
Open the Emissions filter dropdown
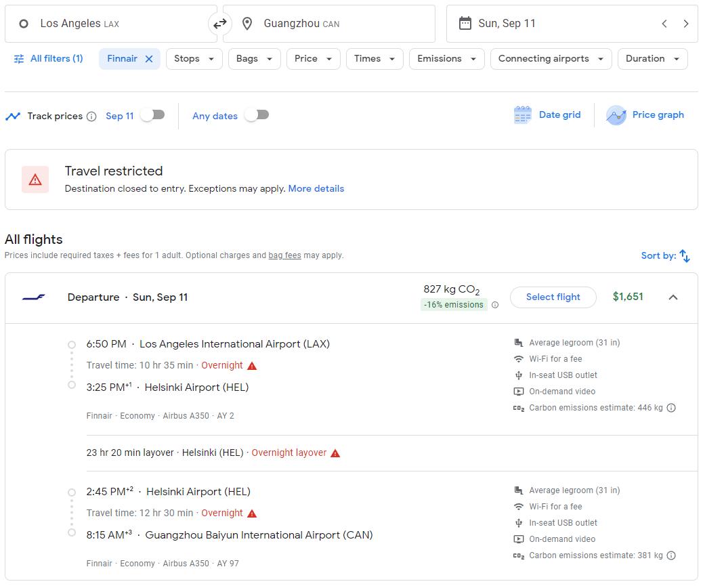click(446, 59)
